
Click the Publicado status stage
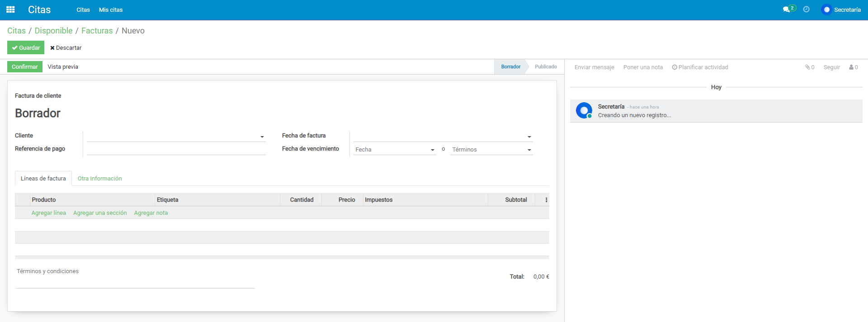click(x=546, y=67)
